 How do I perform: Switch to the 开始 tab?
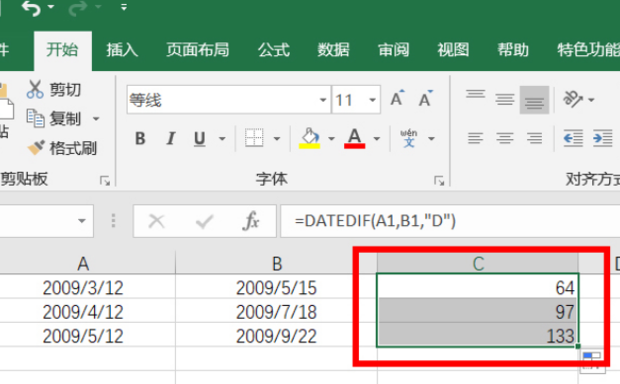62,50
